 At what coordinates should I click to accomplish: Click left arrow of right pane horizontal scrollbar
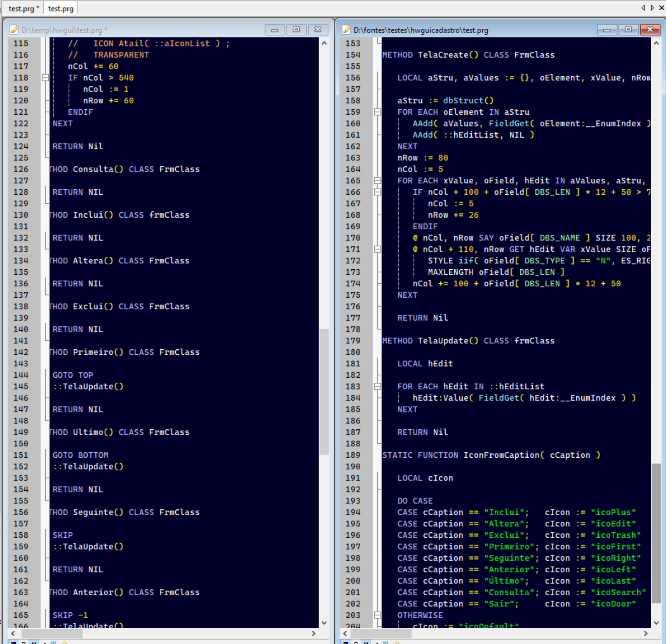click(345, 633)
